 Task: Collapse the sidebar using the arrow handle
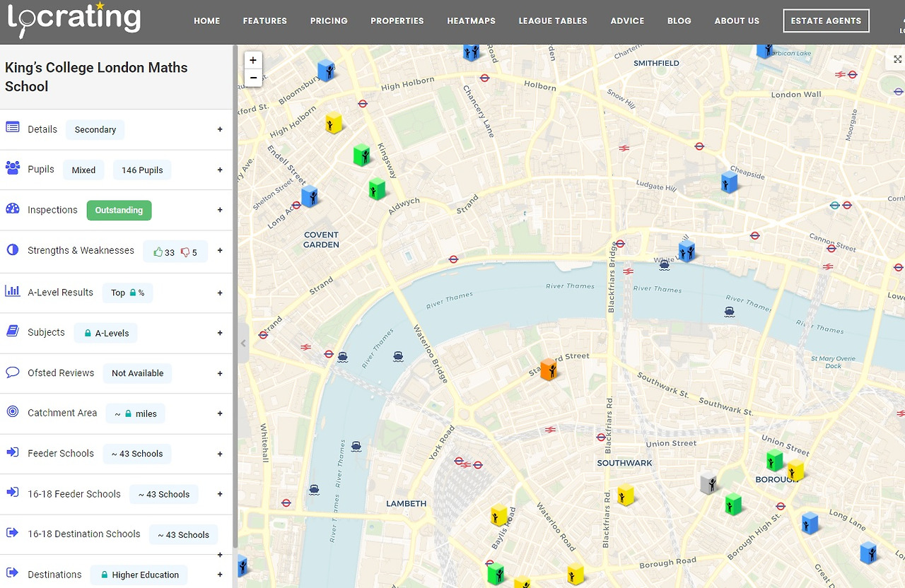[243, 343]
